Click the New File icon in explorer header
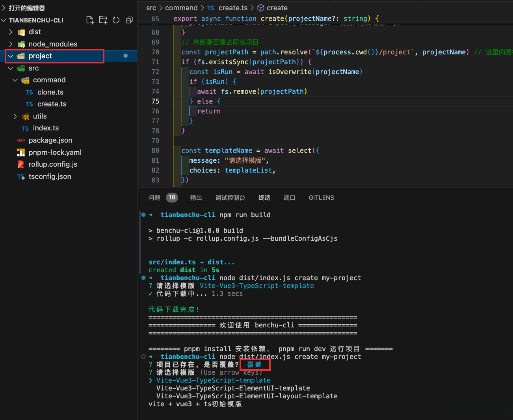 tap(90, 20)
